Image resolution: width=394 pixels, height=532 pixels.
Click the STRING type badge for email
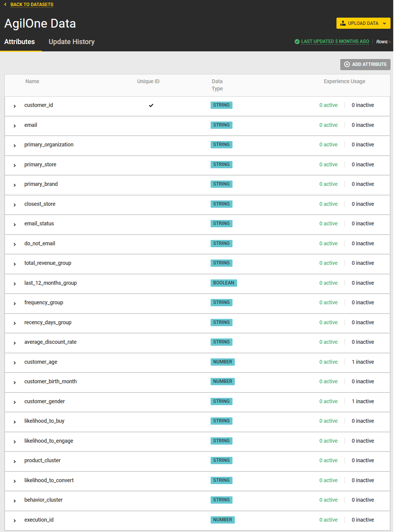[221, 125]
